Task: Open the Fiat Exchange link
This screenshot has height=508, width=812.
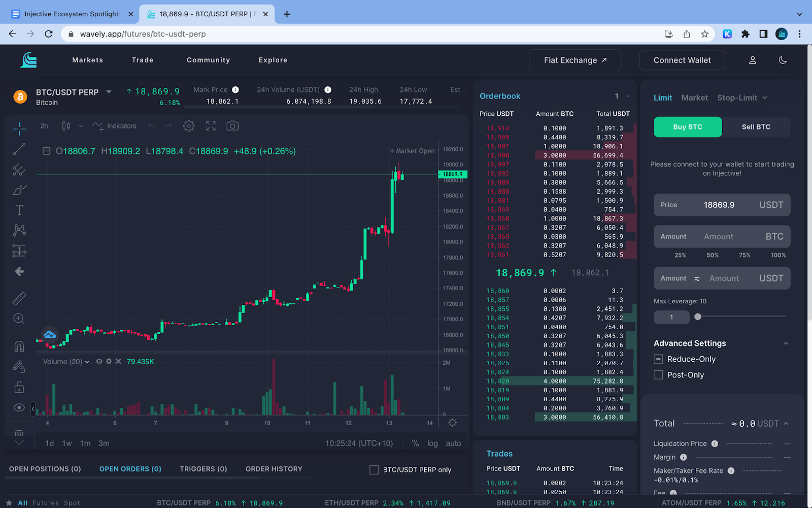Action: click(x=575, y=60)
